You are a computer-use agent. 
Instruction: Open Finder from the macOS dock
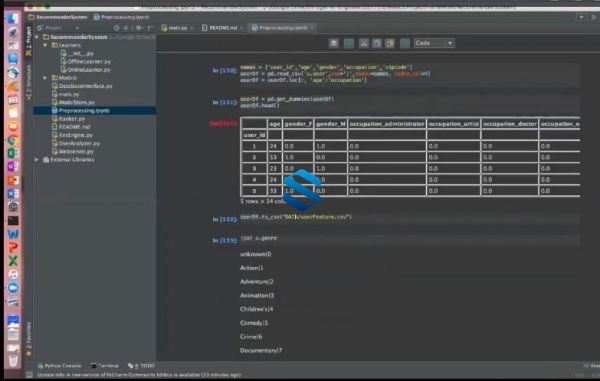point(13,18)
